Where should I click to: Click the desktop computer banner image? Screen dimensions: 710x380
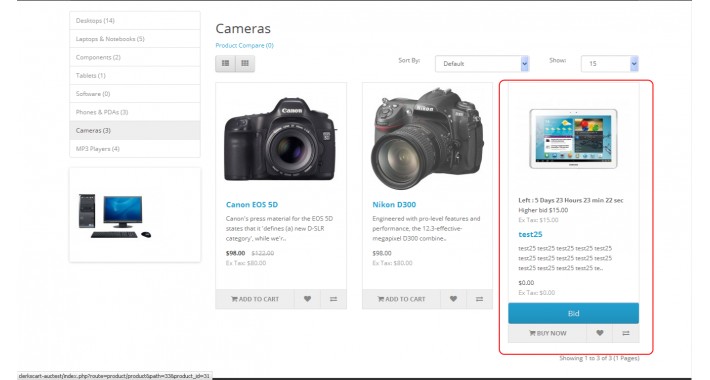[115, 216]
